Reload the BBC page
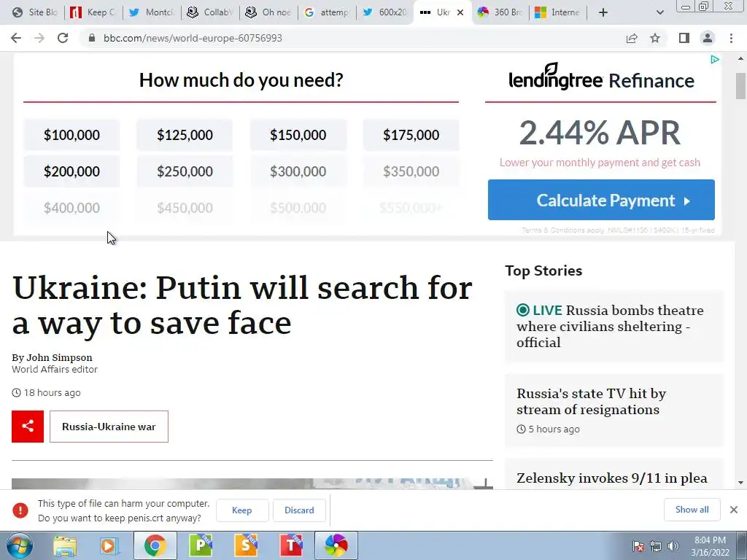747x560 pixels. [63, 38]
